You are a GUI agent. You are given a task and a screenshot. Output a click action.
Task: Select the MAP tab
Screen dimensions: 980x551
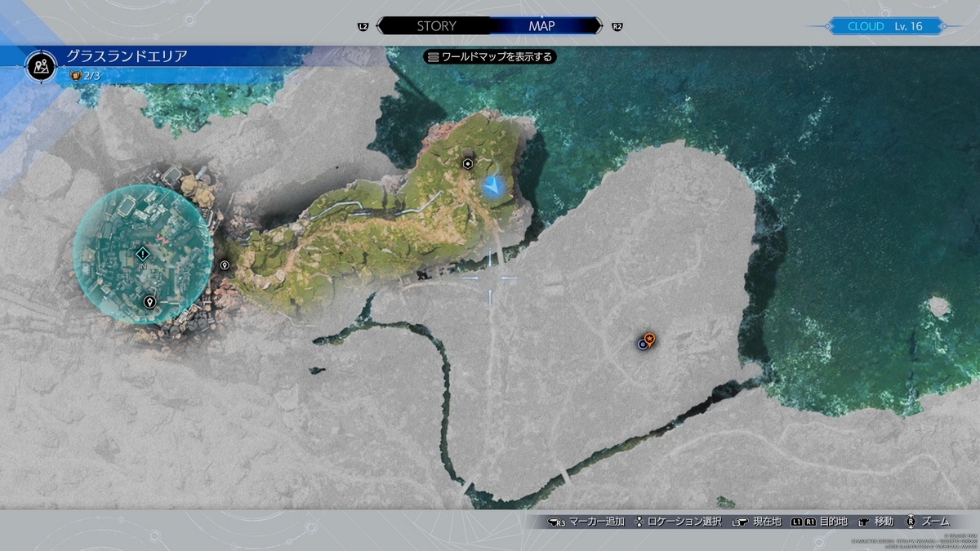tap(541, 26)
